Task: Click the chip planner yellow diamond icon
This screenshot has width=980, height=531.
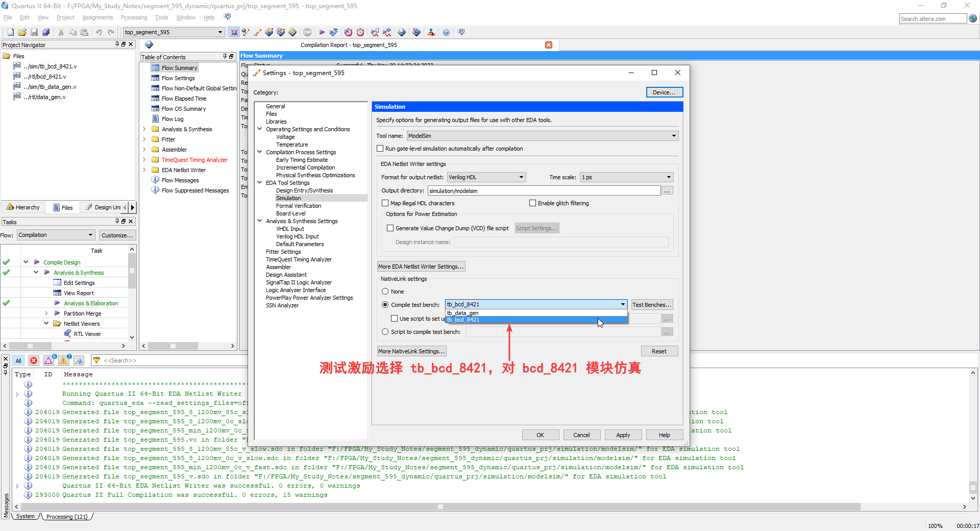Action: coord(292,32)
